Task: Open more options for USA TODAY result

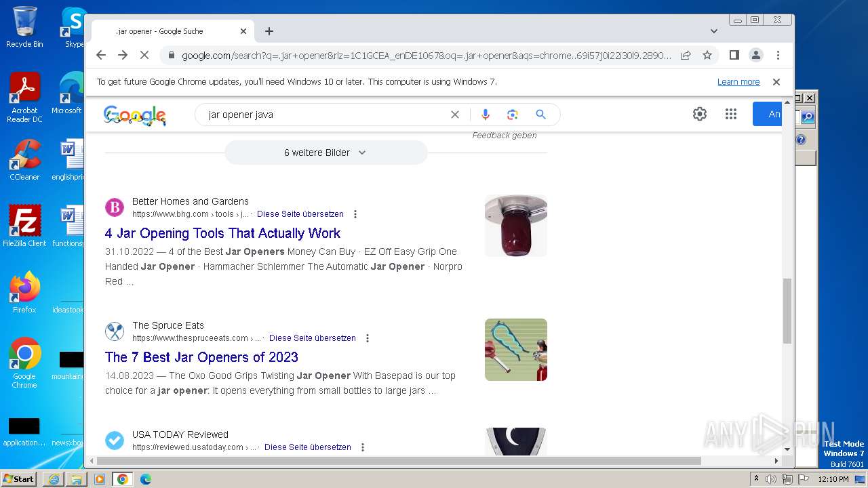Action: pyautogui.click(x=363, y=447)
